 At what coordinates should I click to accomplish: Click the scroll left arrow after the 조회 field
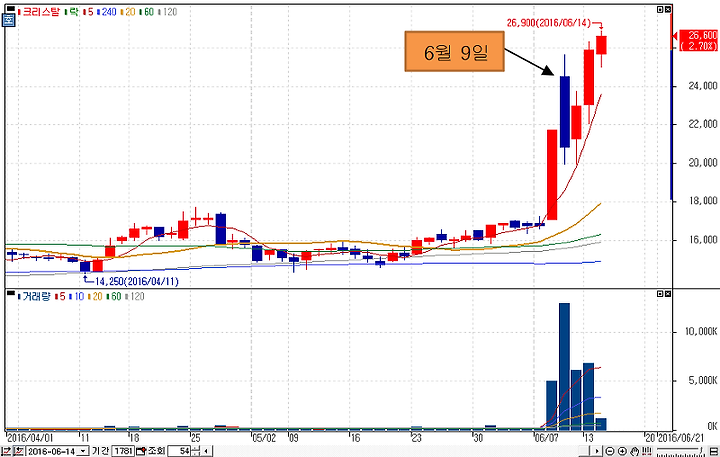point(206,451)
